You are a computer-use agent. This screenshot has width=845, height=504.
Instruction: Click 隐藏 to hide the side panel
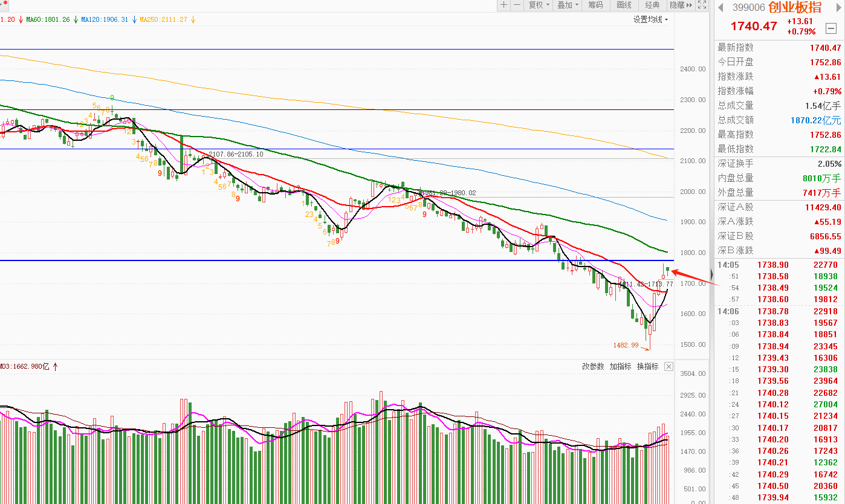[681, 5]
